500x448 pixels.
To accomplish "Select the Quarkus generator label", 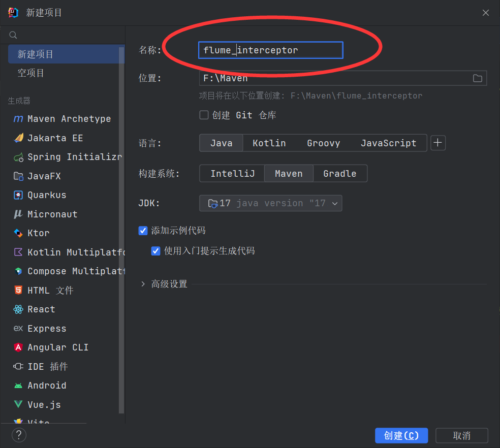I will pyautogui.click(x=47, y=195).
